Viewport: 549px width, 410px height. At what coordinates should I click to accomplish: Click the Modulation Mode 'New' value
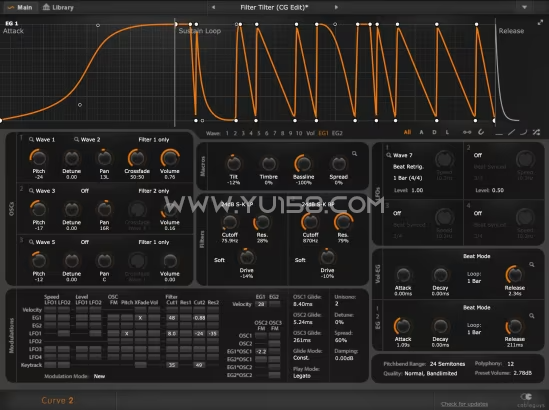pyautogui.click(x=99, y=376)
